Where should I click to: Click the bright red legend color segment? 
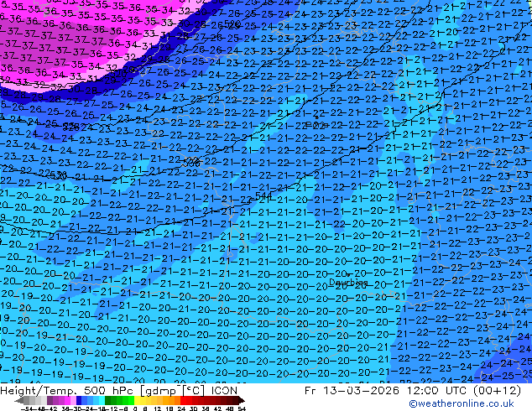pyautogui.click(x=183, y=401)
